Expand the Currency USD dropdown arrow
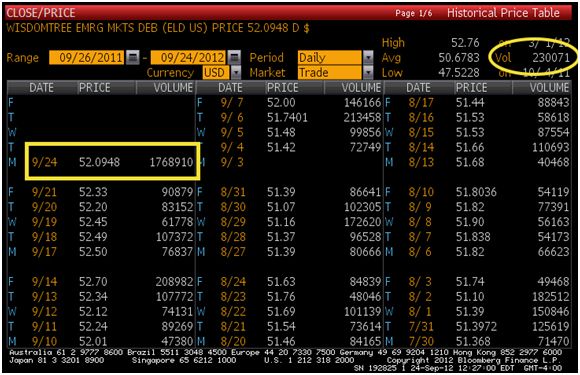The image size is (580, 375). pos(236,72)
